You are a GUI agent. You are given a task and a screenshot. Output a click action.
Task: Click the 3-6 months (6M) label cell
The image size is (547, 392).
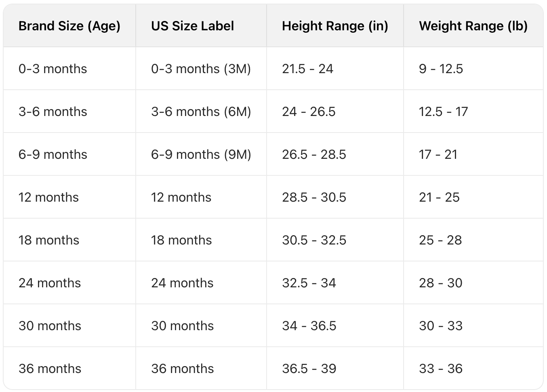201,112
